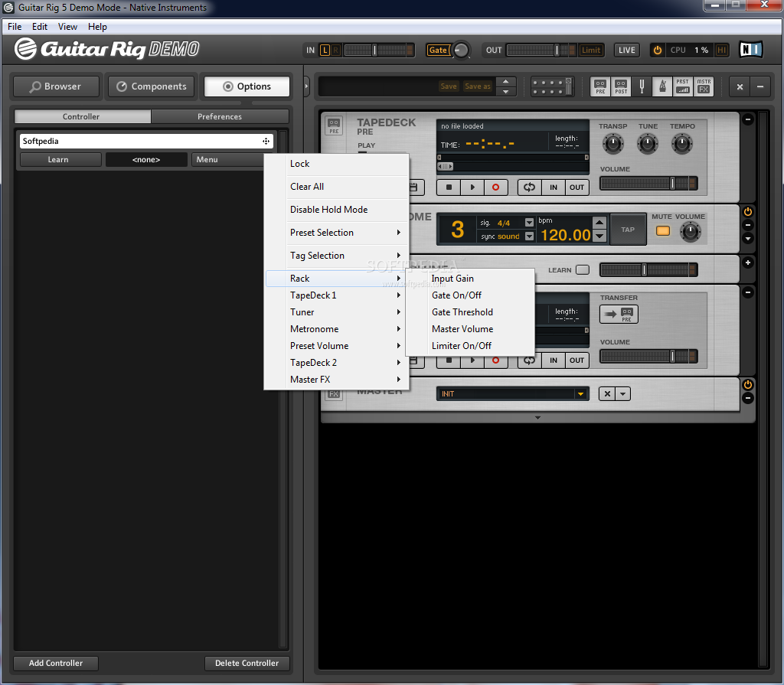Open the Browser panel

(55, 86)
